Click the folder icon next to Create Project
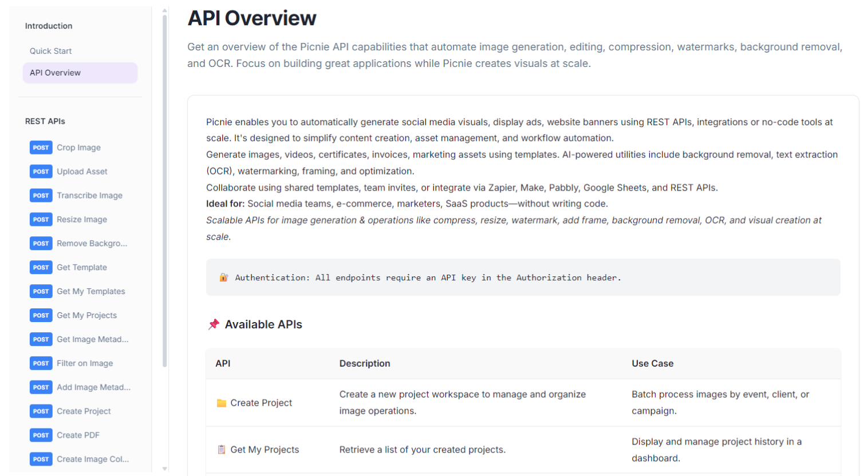868x476 pixels. click(x=222, y=403)
